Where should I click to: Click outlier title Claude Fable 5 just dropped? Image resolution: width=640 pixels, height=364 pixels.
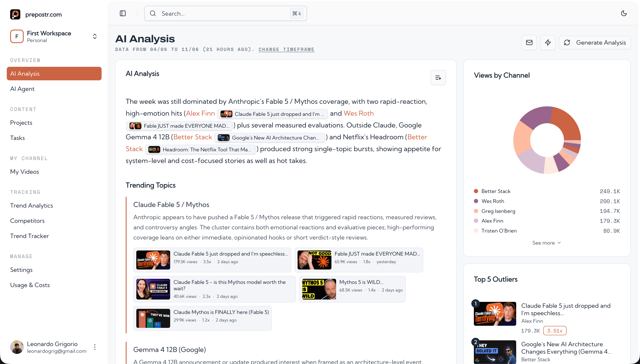pos(566,309)
